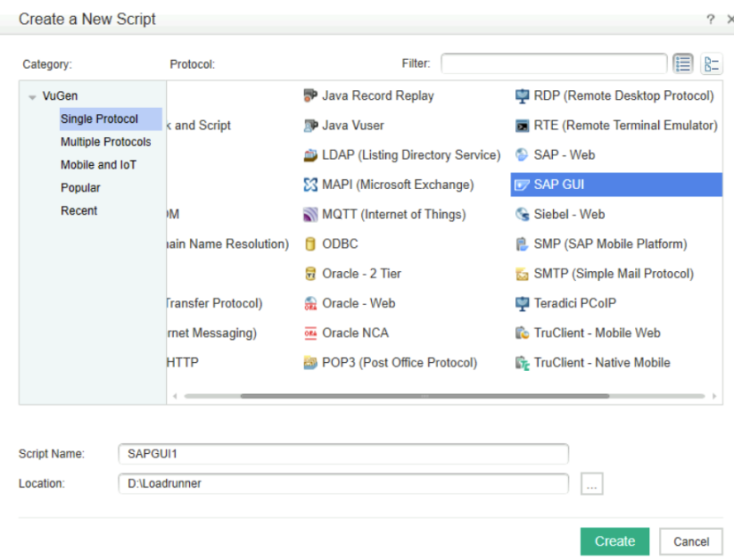Browse for script location with ellipsis button

(592, 484)
